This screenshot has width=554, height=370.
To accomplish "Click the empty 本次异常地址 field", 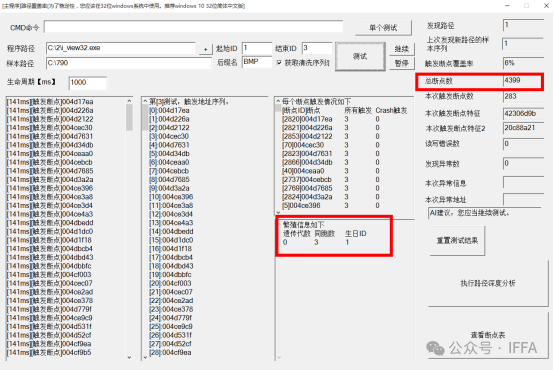I will (523, 199).
